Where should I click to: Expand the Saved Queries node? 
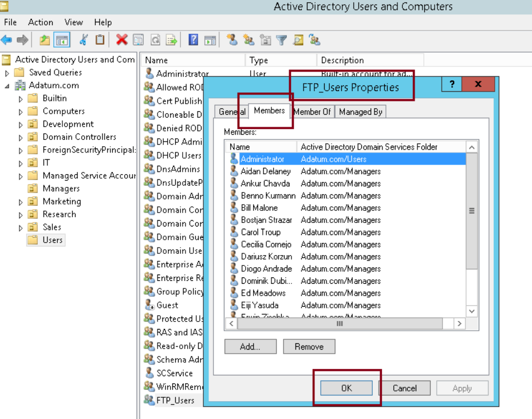point(7,73)
